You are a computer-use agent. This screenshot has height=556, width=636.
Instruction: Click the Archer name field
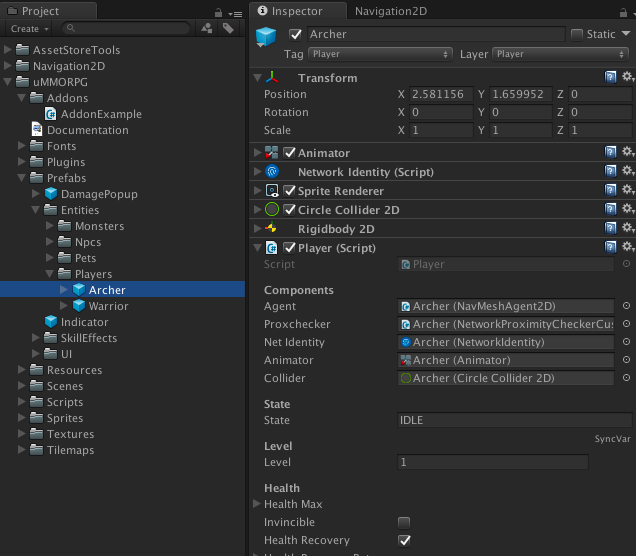tap(436, 34)
